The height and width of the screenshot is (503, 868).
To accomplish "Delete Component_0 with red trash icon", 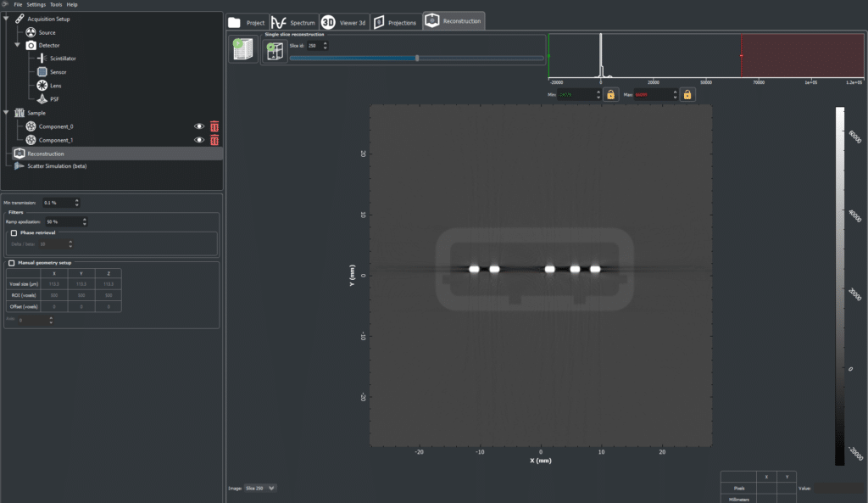I will pos(214,126).
